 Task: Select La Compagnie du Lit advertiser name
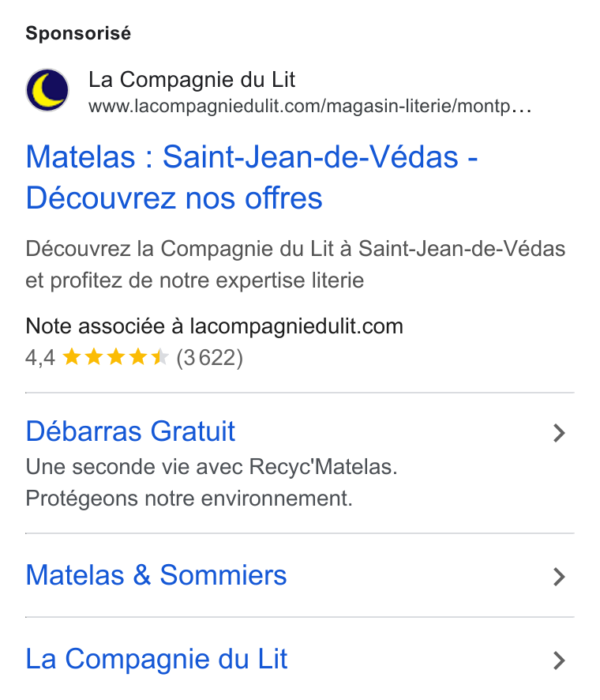click(x=192, y=80)
